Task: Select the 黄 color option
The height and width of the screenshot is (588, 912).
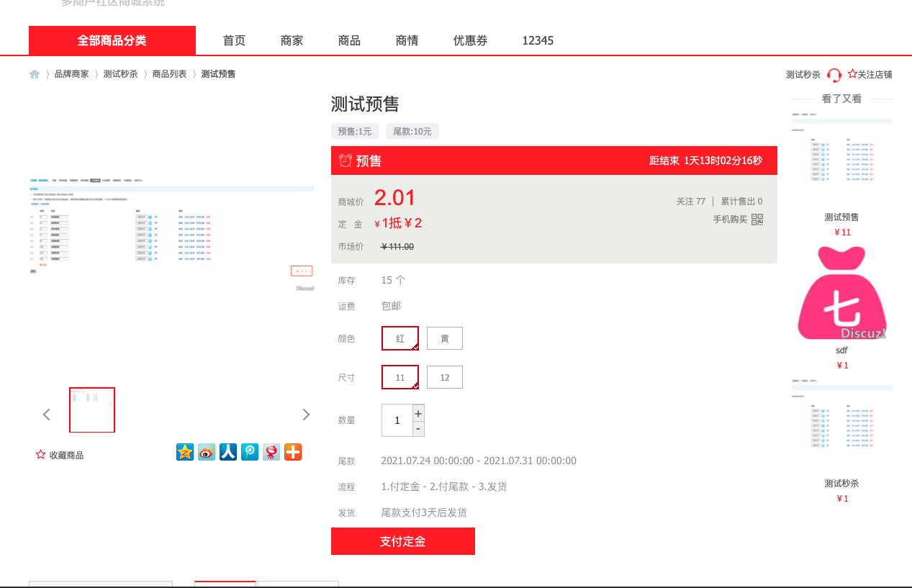Action: tap(445, 338)
